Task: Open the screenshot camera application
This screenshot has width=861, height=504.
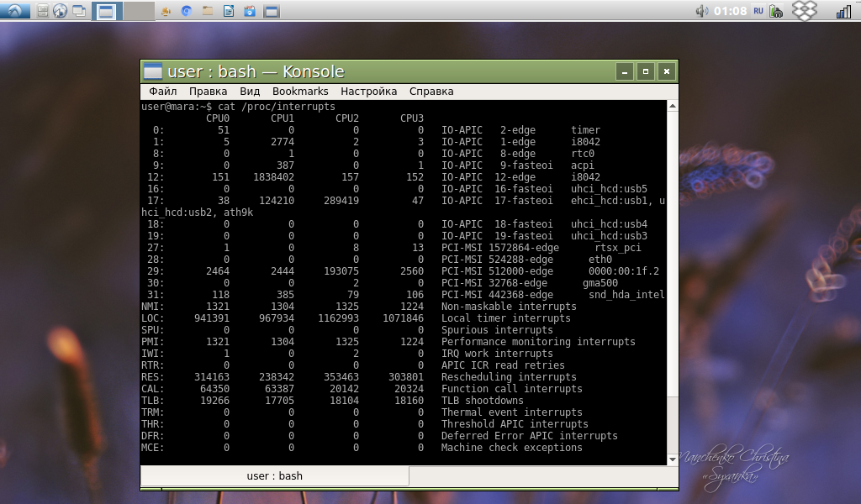Action: [250, 11]
